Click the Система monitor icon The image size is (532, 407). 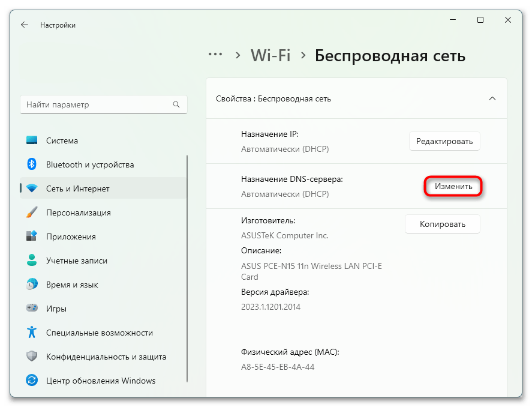tap(32, 140)
